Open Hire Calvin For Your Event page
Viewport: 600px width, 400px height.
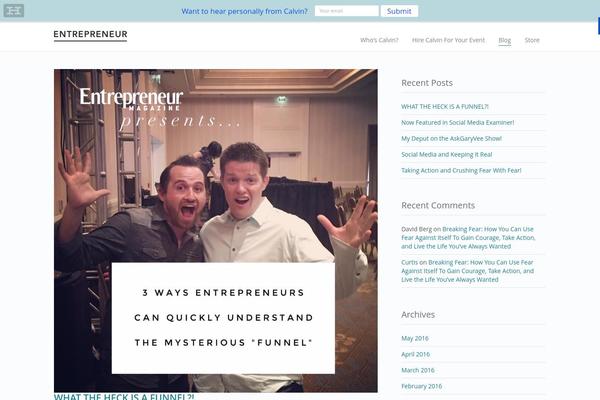tap(448, 40)
